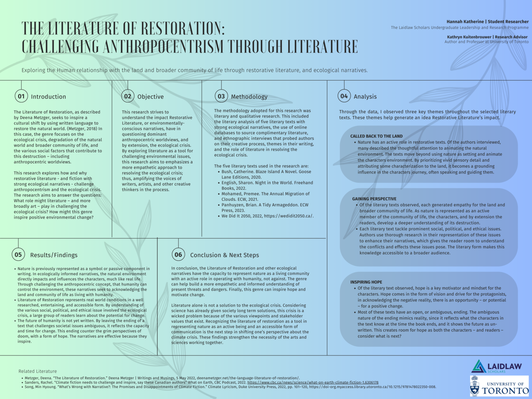Select the 02 Objective circle badge
This screenshot has height=399, width=532.
(128, 96)
